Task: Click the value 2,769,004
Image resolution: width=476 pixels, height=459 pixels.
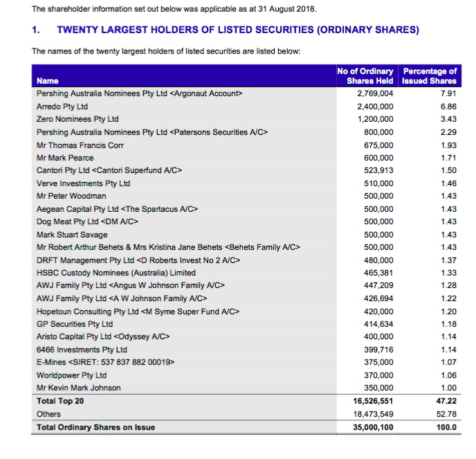Action: 375,93
